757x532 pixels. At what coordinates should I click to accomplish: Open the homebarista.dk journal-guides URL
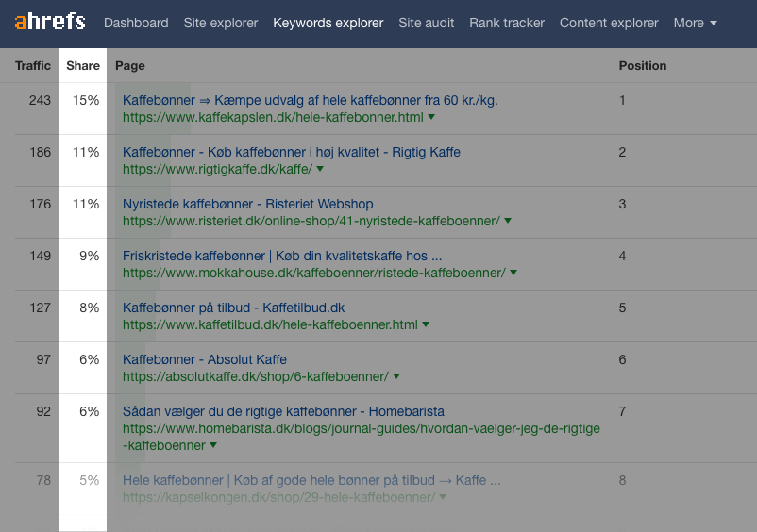tap(362, 437)
